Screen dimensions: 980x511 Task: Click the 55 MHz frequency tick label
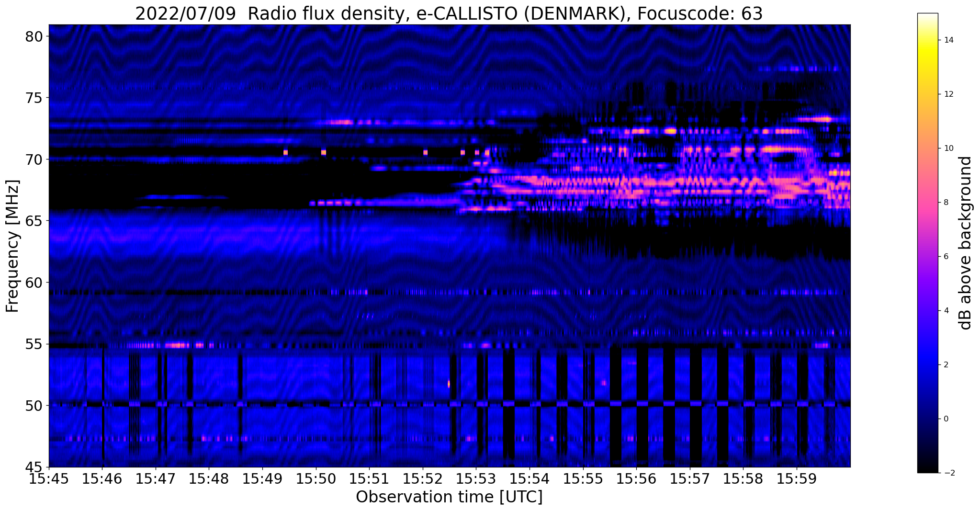point(34,344)
